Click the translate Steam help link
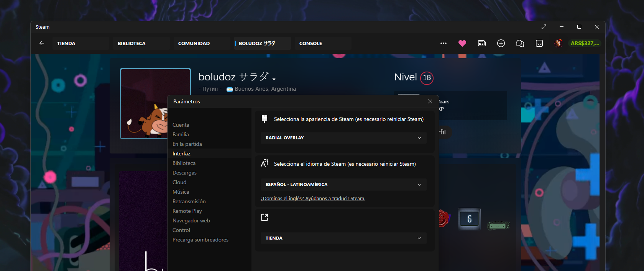 pyautogui.click(x=313, y=199)
